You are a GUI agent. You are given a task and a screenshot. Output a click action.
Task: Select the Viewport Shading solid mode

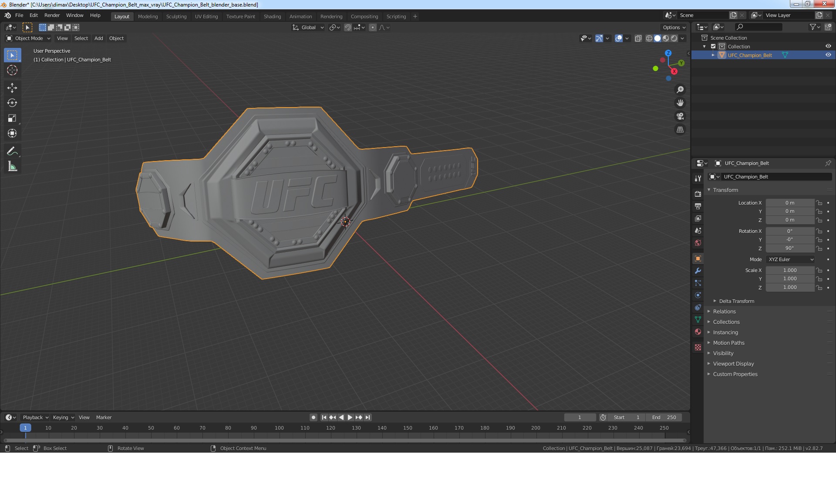657,38
